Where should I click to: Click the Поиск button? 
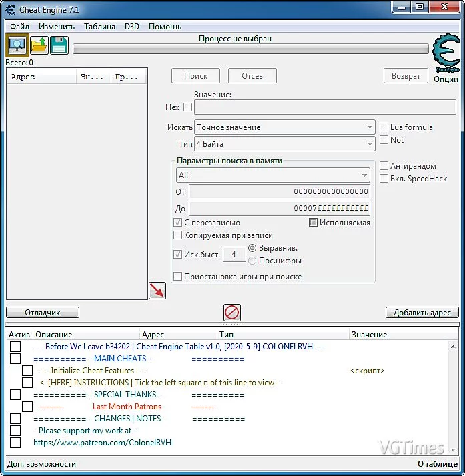196,76
